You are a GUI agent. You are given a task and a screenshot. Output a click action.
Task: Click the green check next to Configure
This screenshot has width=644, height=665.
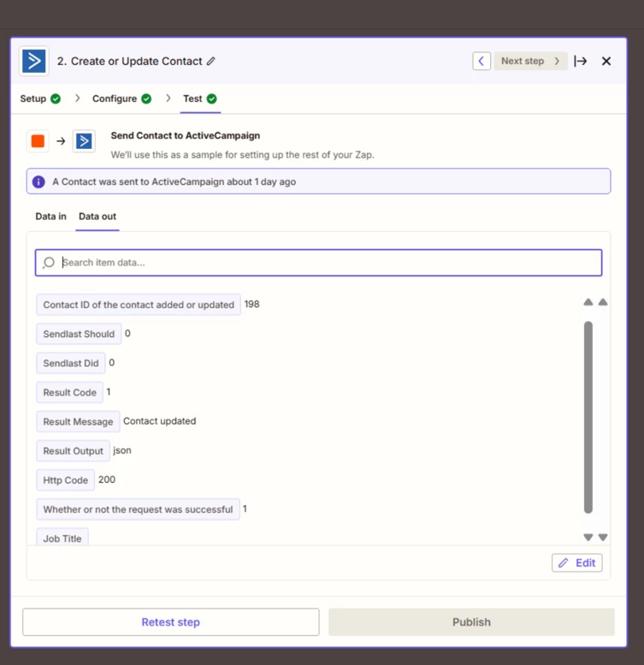tap(146, 98)
